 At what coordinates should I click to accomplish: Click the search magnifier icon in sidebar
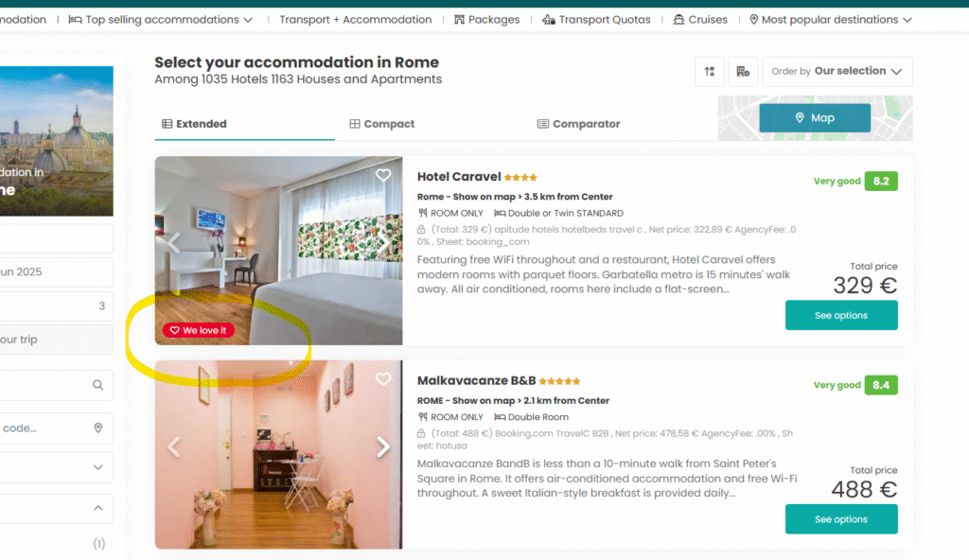(x=97, y=385)
